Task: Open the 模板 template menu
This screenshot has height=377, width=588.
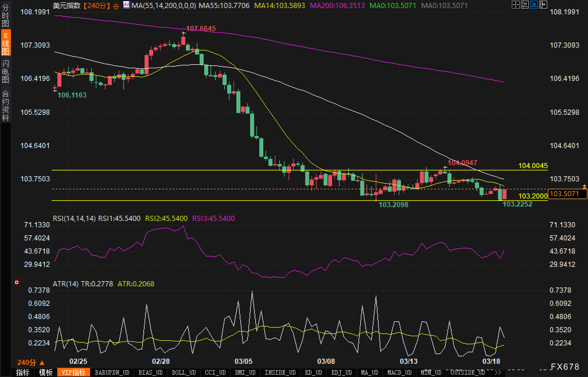Action: [x=45, y=372]
